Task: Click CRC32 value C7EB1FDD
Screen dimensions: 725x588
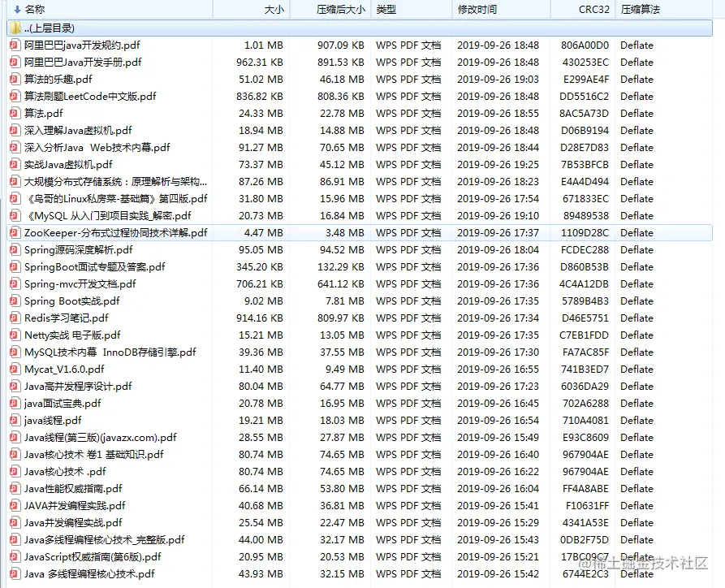Action: point(584,335)
